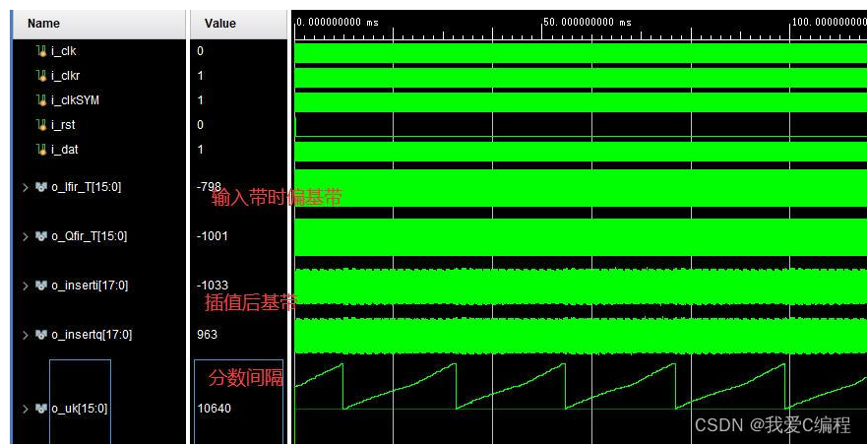Click the 0.000000000 ms timeline marker
868x446 pixels.
338,23
